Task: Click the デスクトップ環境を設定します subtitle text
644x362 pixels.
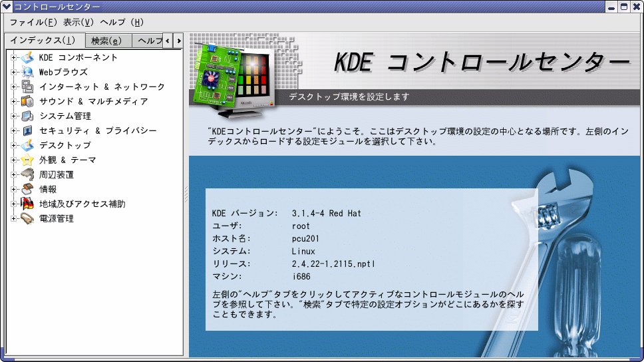Action: pyautogui.click(x=349, y=97)
